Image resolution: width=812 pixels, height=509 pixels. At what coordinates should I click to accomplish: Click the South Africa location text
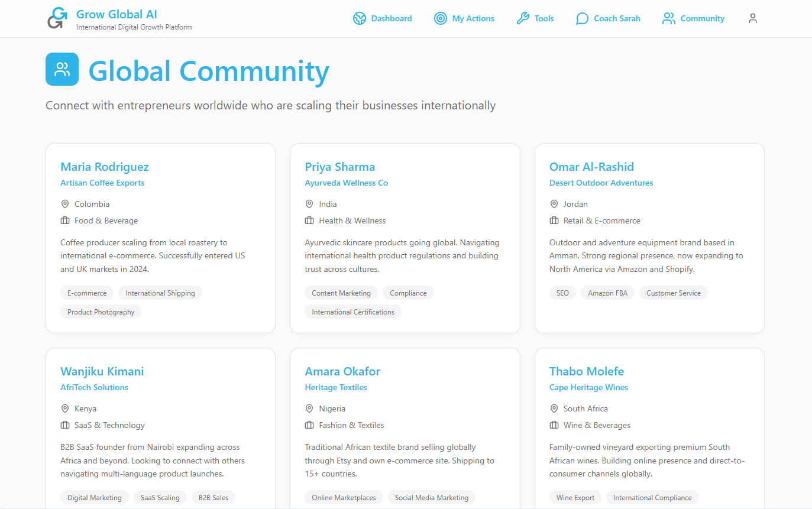[585, 409]
